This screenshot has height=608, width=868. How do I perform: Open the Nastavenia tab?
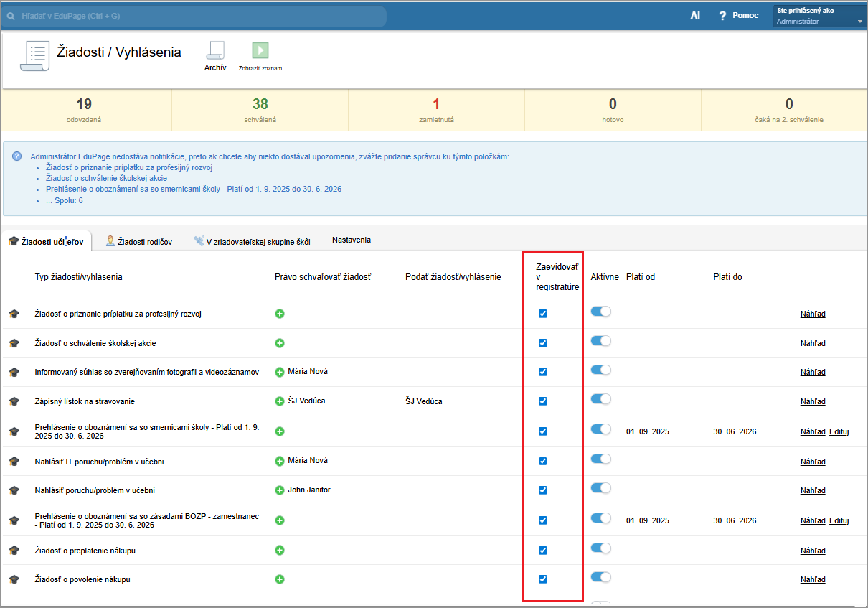[x=351, y=240]
